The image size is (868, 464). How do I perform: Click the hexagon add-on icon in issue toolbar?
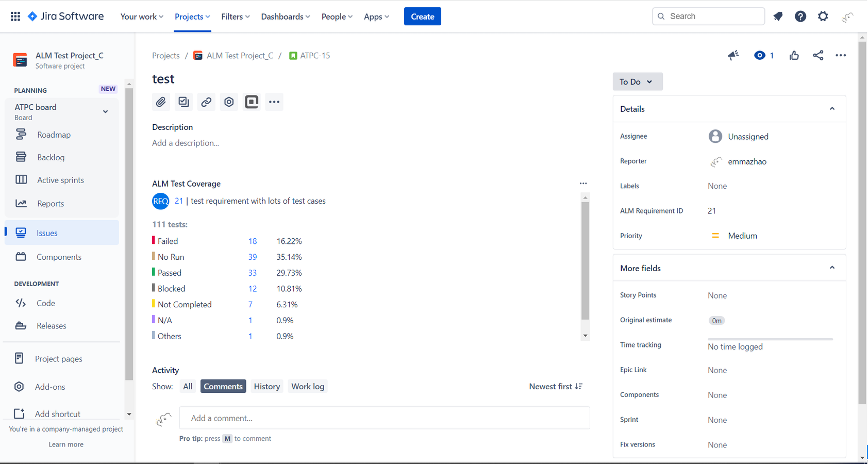pyautogui.click(x=229, y=102)
